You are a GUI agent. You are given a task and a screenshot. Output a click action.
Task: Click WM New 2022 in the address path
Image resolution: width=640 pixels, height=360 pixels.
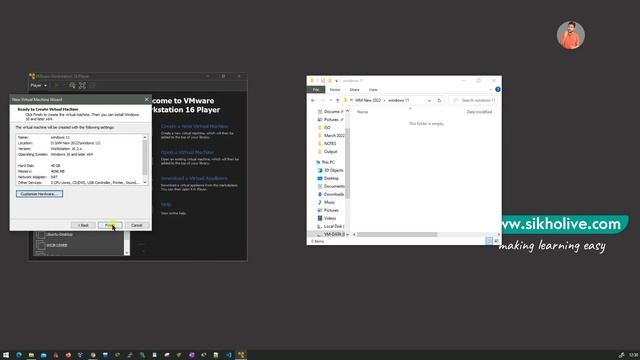click(368, 100)
